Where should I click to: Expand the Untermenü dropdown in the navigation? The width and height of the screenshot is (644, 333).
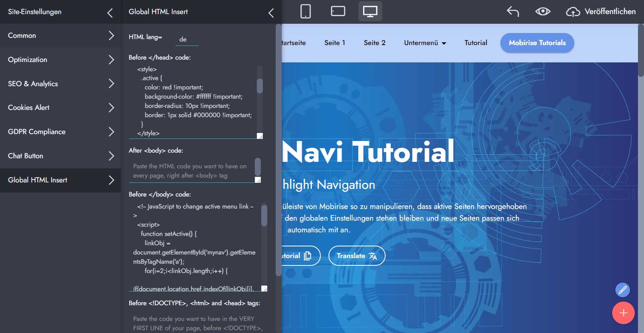(425, 43)
